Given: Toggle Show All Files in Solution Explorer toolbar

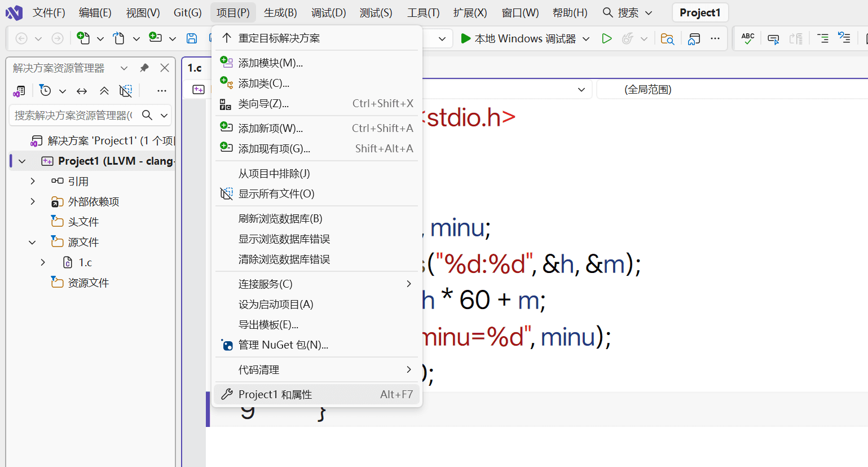Looking at the screenshot, I should click(x=126, y=91).
